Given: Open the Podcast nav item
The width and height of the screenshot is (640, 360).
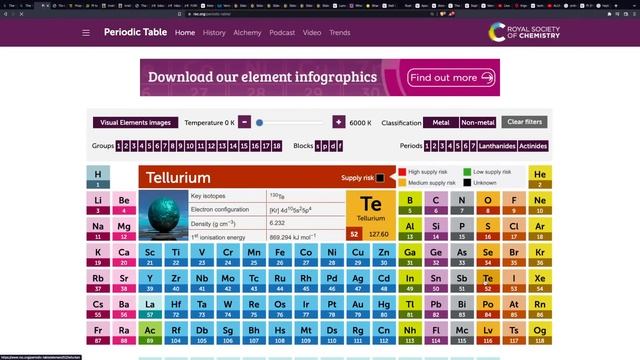Looking at the screenshot, I should (x=282, y=33).
